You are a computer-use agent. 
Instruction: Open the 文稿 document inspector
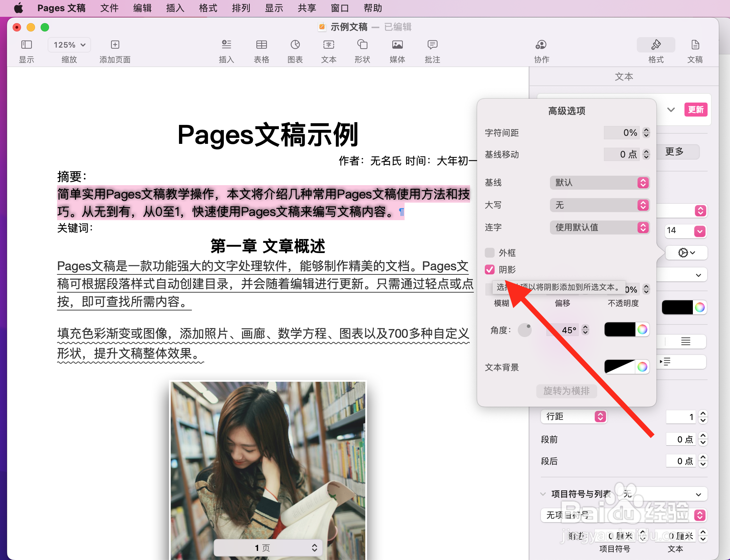pos(695,45)
